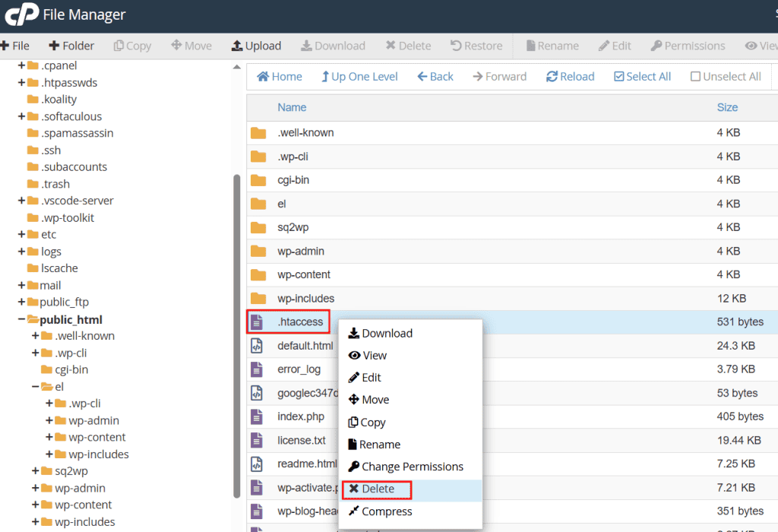Select .ssh folder in tree

(x=44, y=150)
